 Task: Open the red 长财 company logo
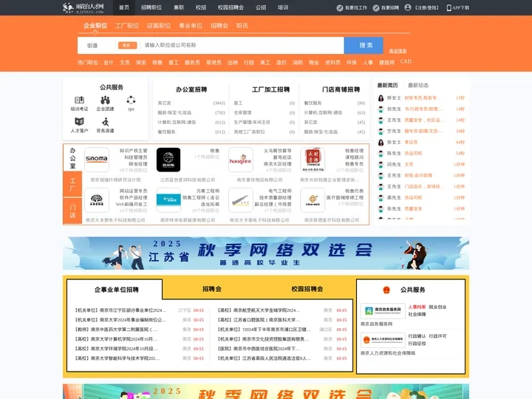[313, 160]
